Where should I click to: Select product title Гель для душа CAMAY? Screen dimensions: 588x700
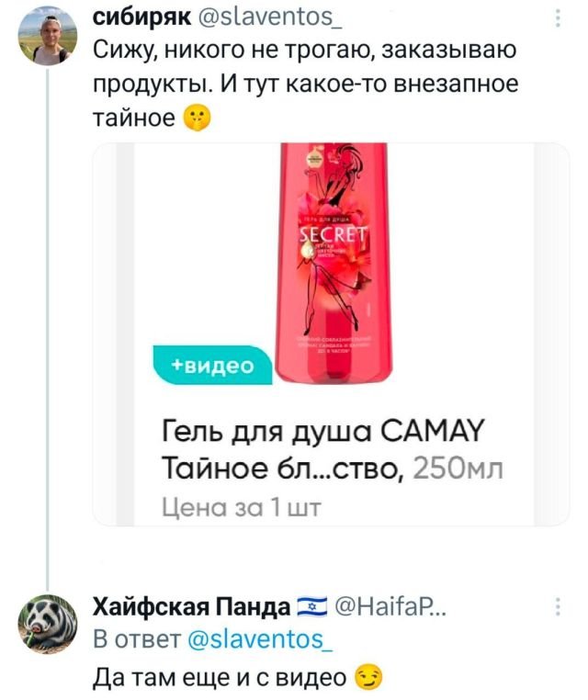point(323,432)
